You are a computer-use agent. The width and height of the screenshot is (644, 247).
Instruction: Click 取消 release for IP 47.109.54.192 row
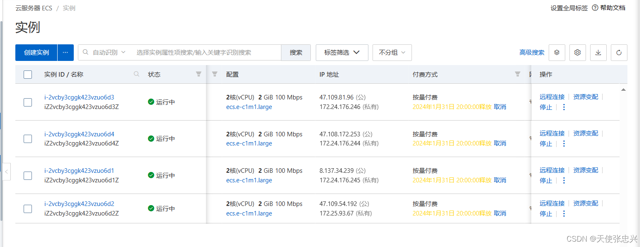coord(500,213)
